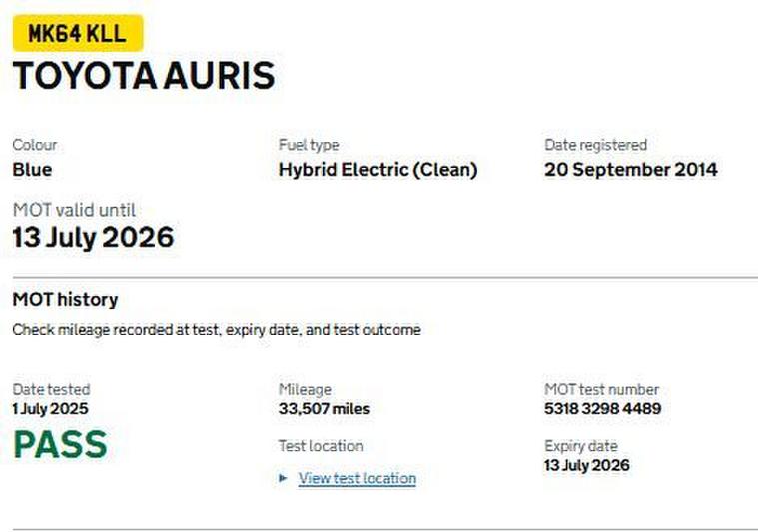Select the MOT history heading
The image size is (758, 532).
tap(65, 299)
